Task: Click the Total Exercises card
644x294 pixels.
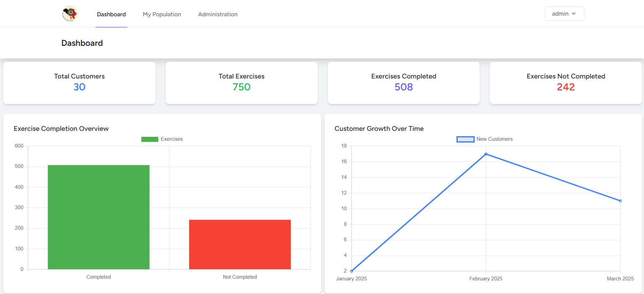Action: 241,83
